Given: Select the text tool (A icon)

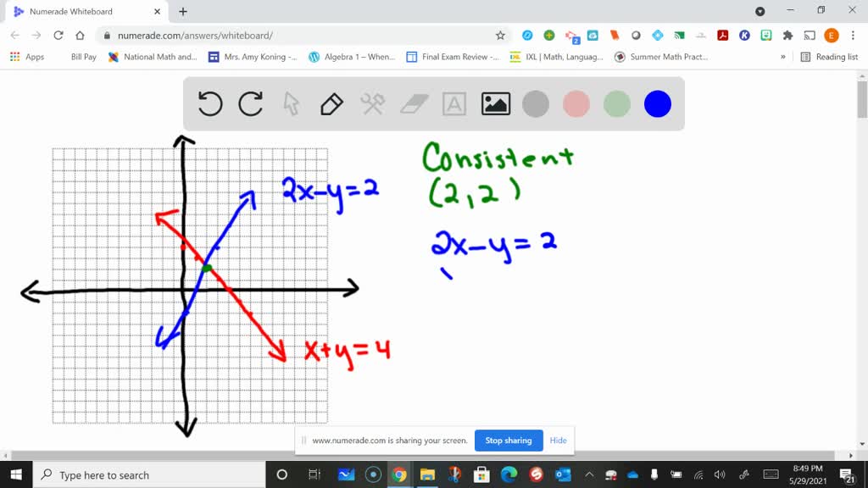Looking at the screenshot, I should [x=454, y=103].
